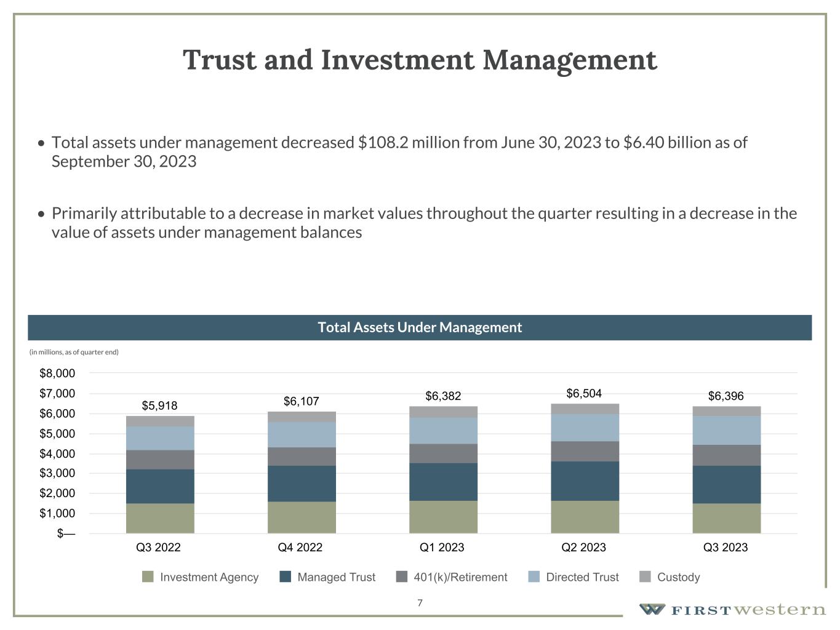Select the Directed Trust legend text
This screenshot has width=840, height=630.
pos(582,577)
